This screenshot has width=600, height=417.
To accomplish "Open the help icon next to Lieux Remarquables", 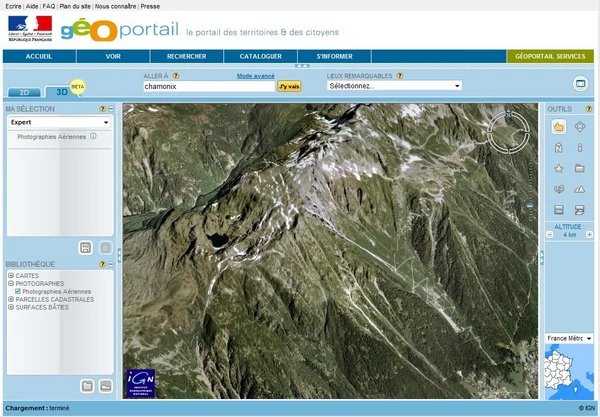I will click(399, 76).
